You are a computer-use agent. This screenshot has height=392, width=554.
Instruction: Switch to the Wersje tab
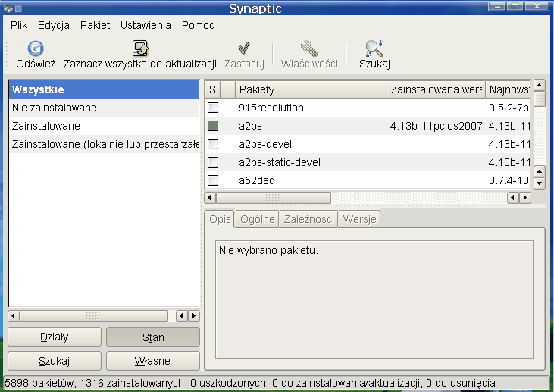point(359,219)
